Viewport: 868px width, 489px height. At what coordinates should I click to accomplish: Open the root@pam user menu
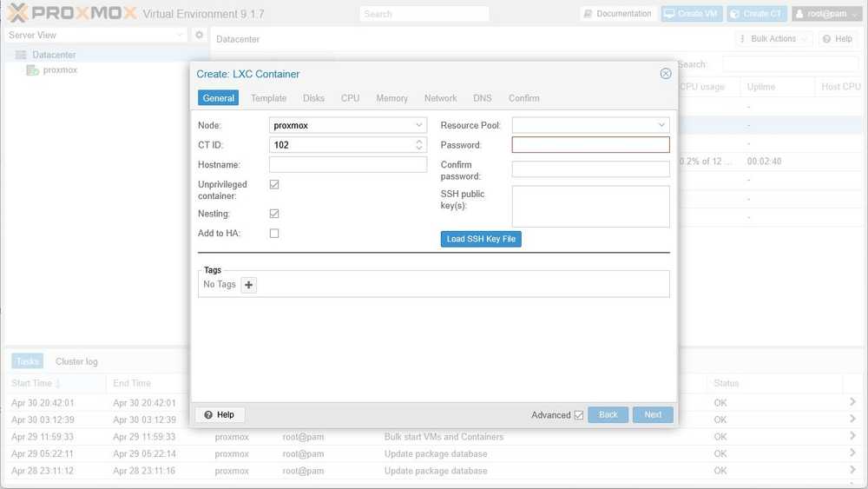(826, 14)
